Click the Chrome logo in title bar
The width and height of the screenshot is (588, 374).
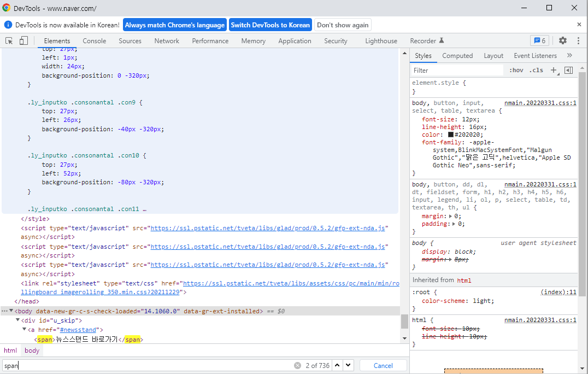[7, 8]
